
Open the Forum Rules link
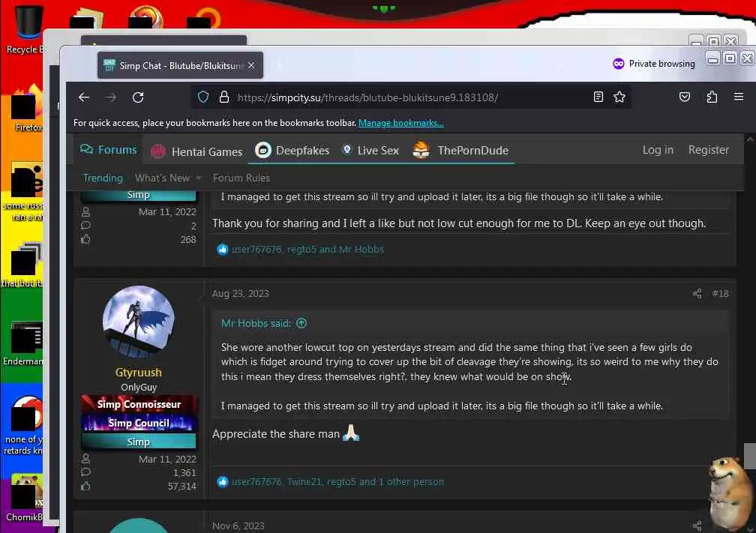[x=241, y=178]
